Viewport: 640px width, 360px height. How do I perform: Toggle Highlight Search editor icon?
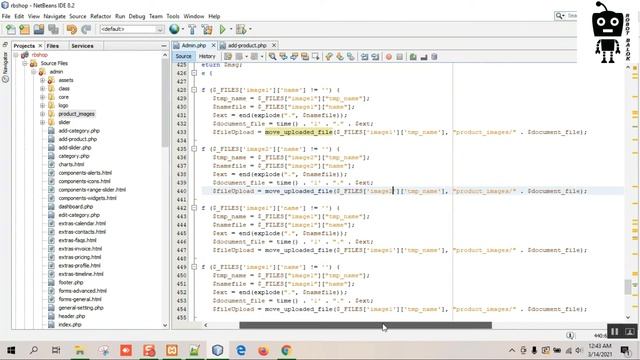(305, 57)
